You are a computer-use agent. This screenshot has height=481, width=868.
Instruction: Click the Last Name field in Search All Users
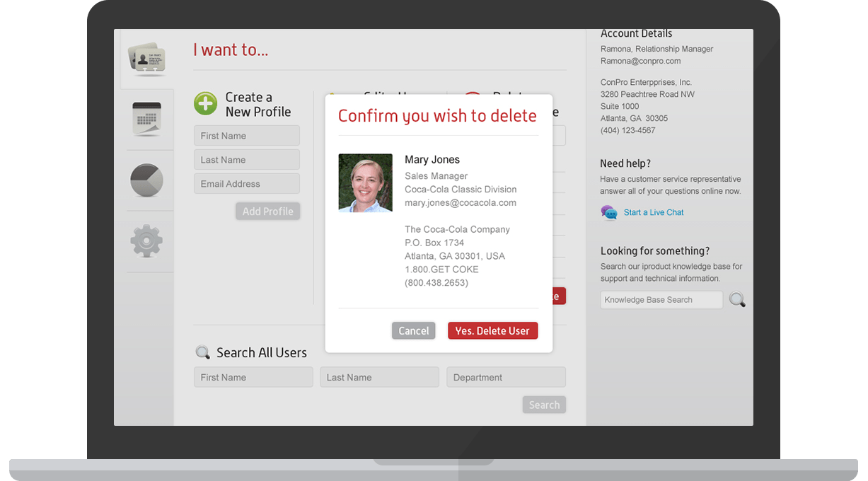click(x=379, y=377)
